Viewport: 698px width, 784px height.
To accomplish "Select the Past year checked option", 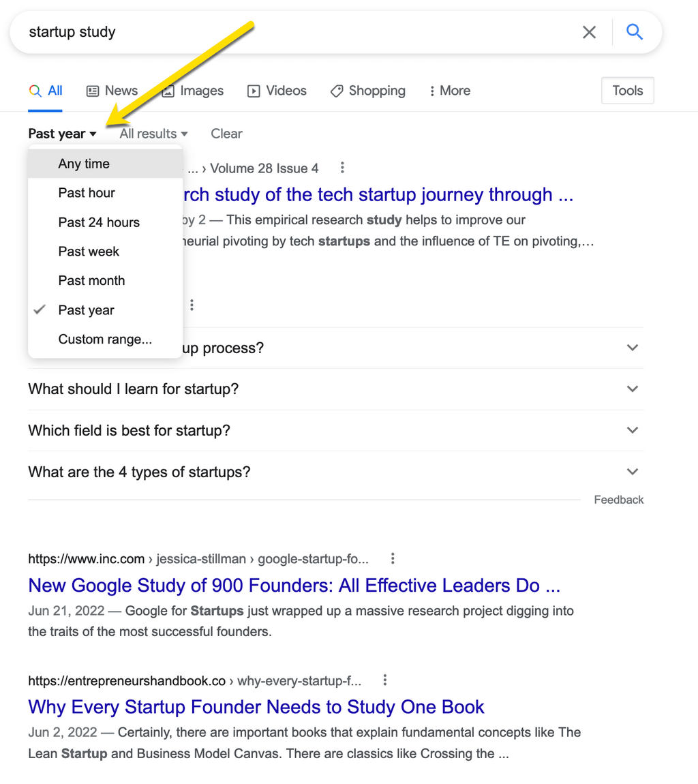I will pyautogui.click(x=86, y=310).
